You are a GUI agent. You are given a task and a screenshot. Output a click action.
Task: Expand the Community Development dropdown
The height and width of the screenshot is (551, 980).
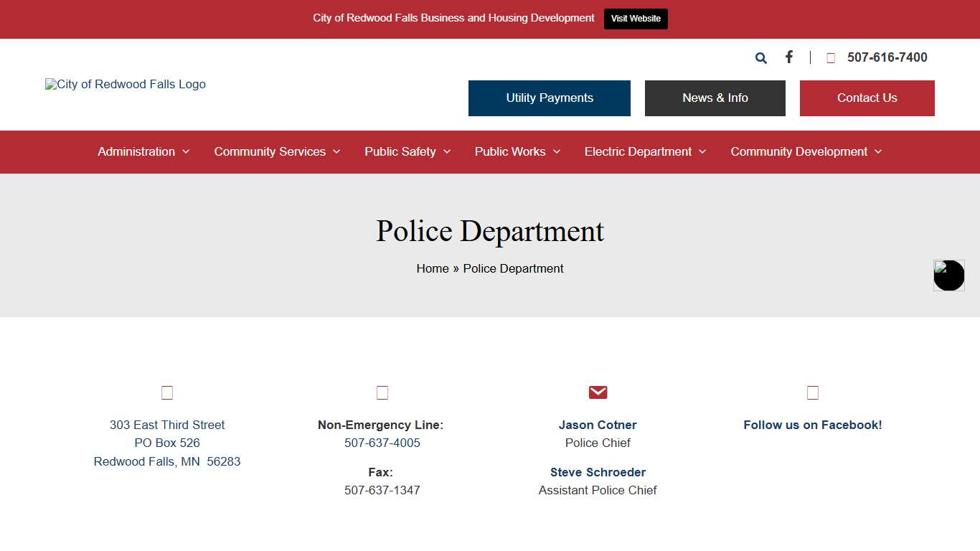(879, 152)
